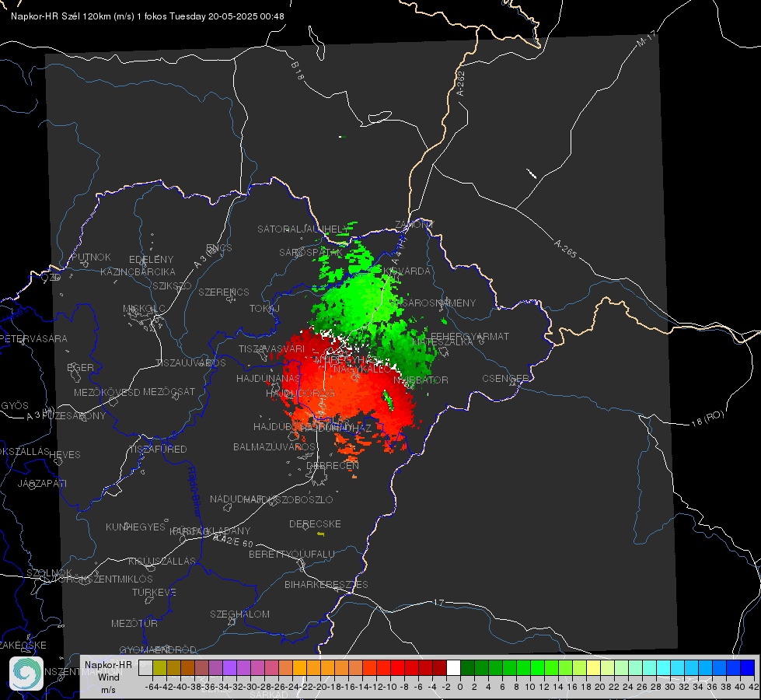Click the MEZŐTÚR town label

coord(134,623)
